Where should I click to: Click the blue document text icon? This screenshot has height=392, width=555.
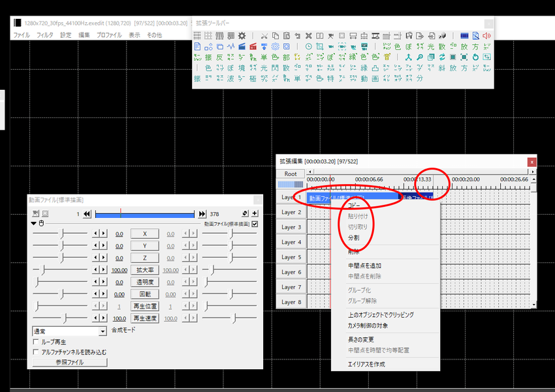(x=197, y=46)
